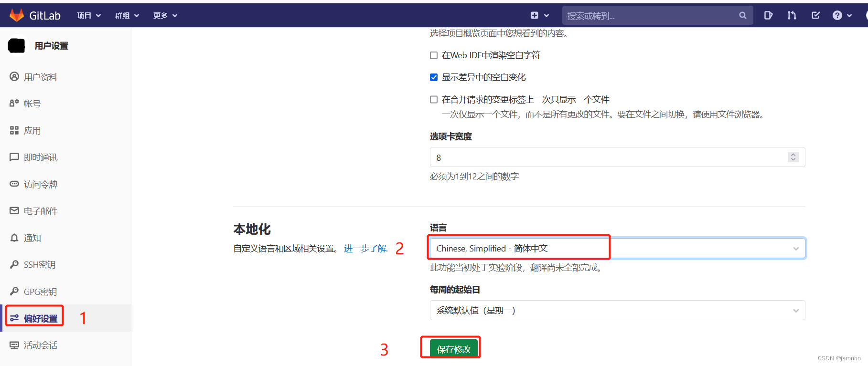Select 偏好设置 in the sidebar

(41, 318)
